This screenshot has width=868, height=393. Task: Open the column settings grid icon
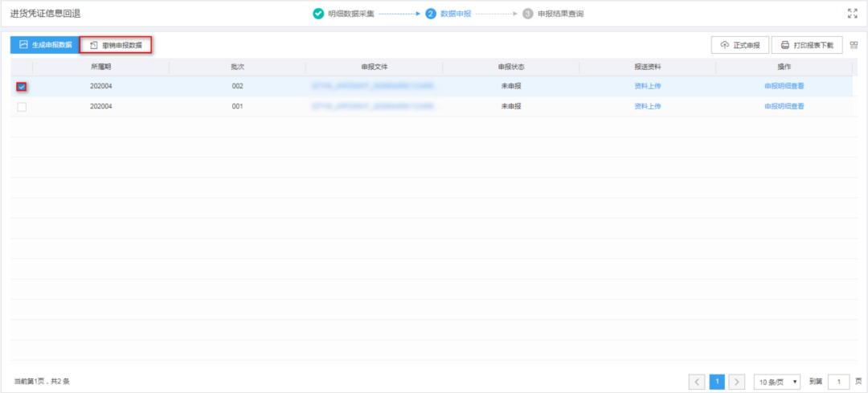click(x=854, y=45)
